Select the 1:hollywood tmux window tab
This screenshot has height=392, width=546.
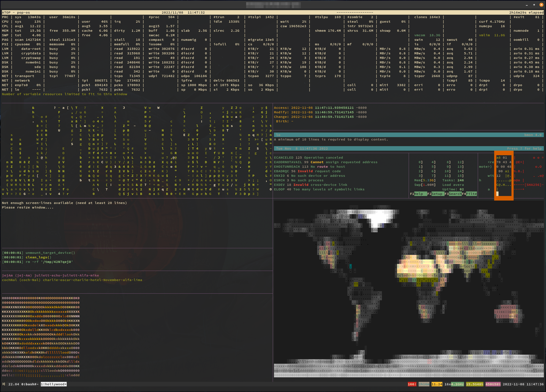coord(54,384)
